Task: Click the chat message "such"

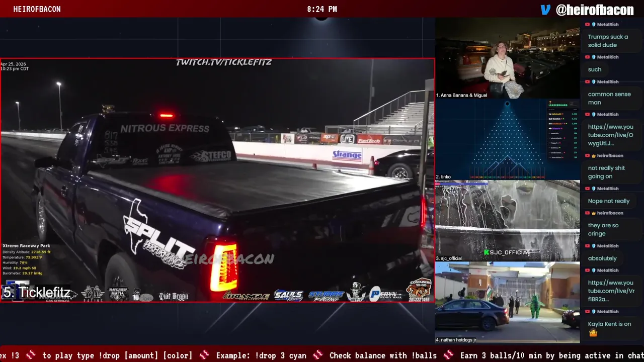Action: pos(594,69)
